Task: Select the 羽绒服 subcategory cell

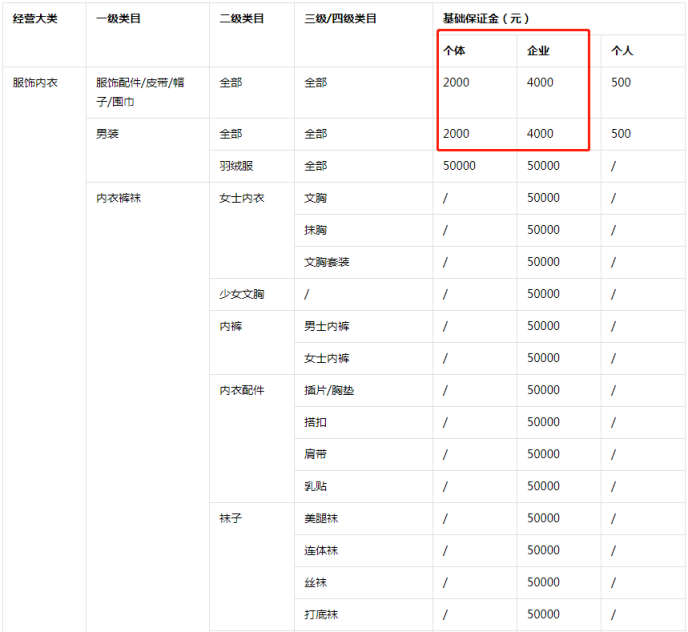Action: tap(236, 166)
